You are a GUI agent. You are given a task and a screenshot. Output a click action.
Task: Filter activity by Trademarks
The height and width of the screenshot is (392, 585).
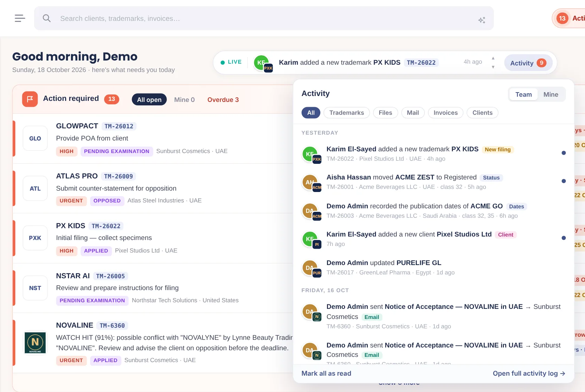tap(347, 113)
